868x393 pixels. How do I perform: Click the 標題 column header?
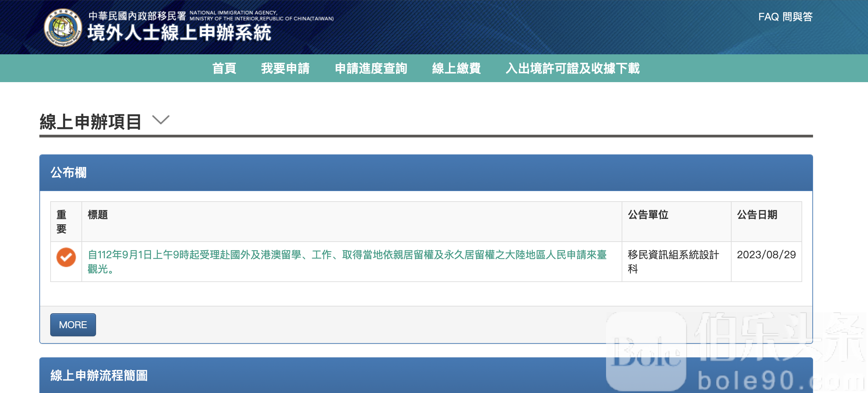coord(98,215)
